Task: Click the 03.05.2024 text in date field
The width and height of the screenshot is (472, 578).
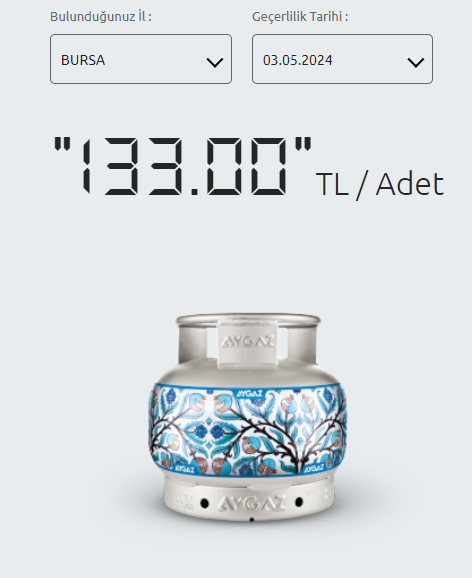Action: 298,60
